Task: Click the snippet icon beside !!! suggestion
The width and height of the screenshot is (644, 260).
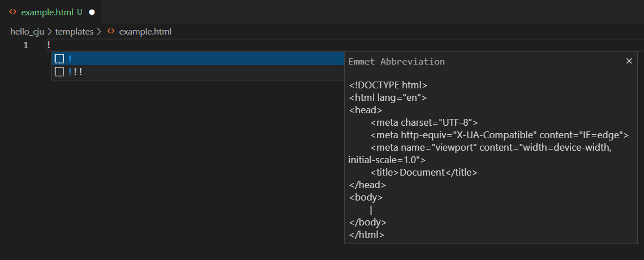Action: pyautogui.click(x=59, y=72)
